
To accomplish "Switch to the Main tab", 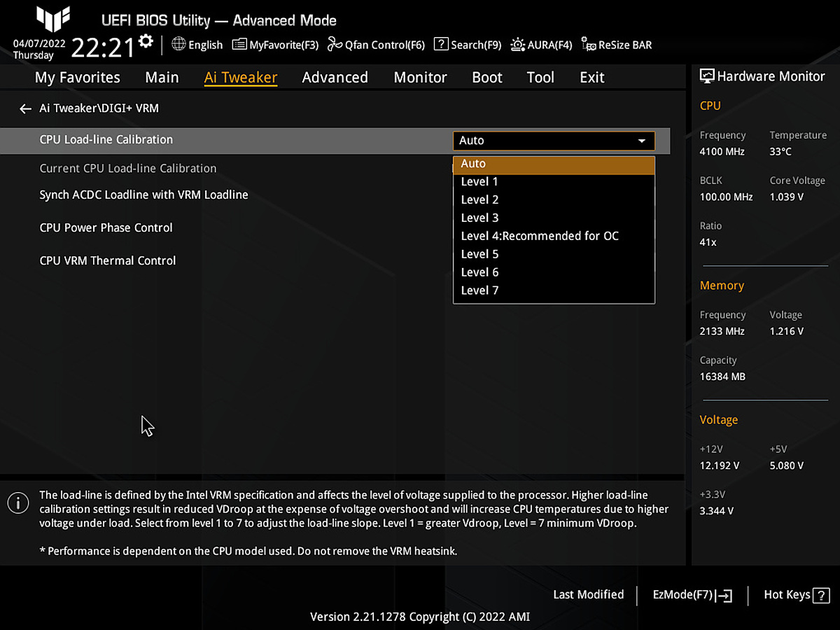I will click(162, 78).
